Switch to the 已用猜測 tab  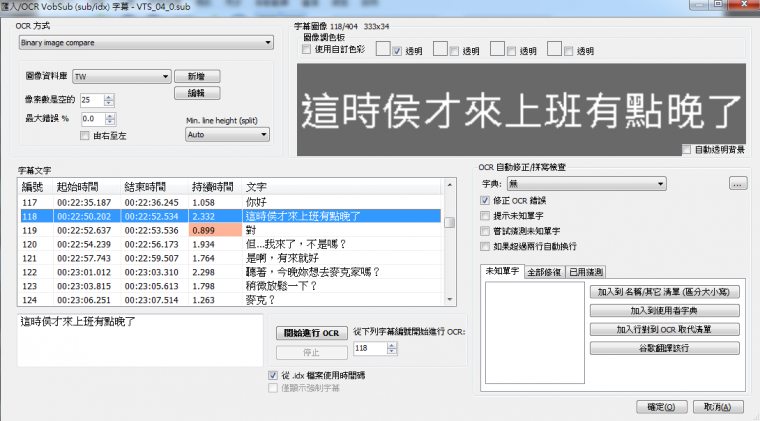point(586,272)
